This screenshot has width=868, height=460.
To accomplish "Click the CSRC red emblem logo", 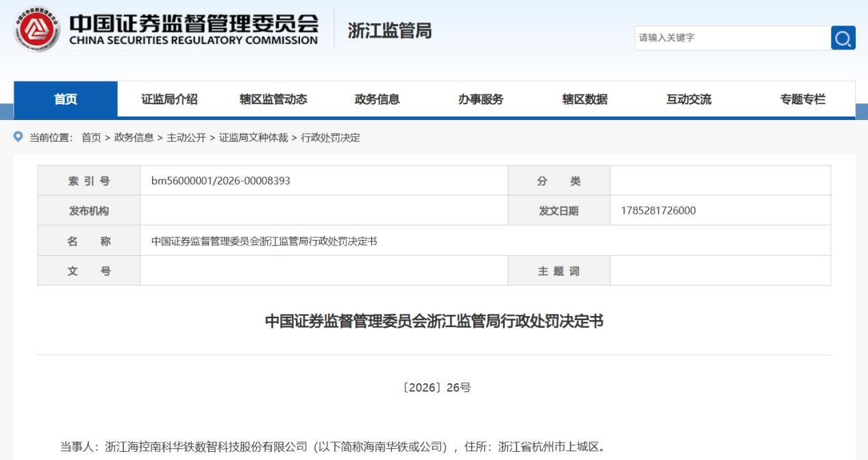I will click(36, 30).
